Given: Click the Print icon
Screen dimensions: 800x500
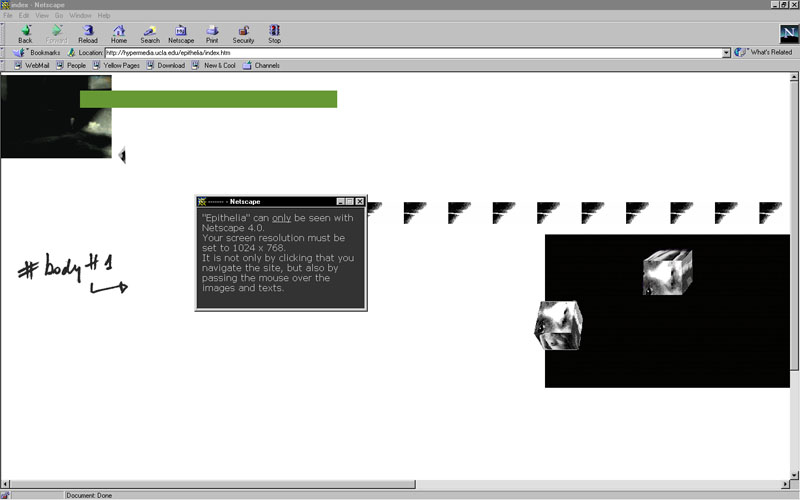Looking at the screenshot, I should pyautogui.click(x=212, y=34).
